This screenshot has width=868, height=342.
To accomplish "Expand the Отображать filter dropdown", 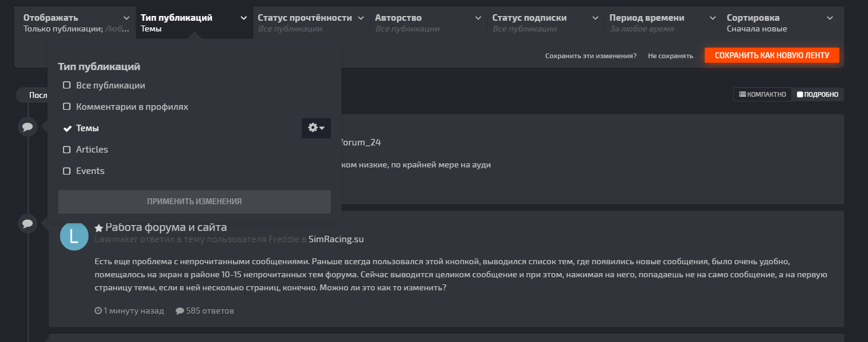I will [75, 23].
